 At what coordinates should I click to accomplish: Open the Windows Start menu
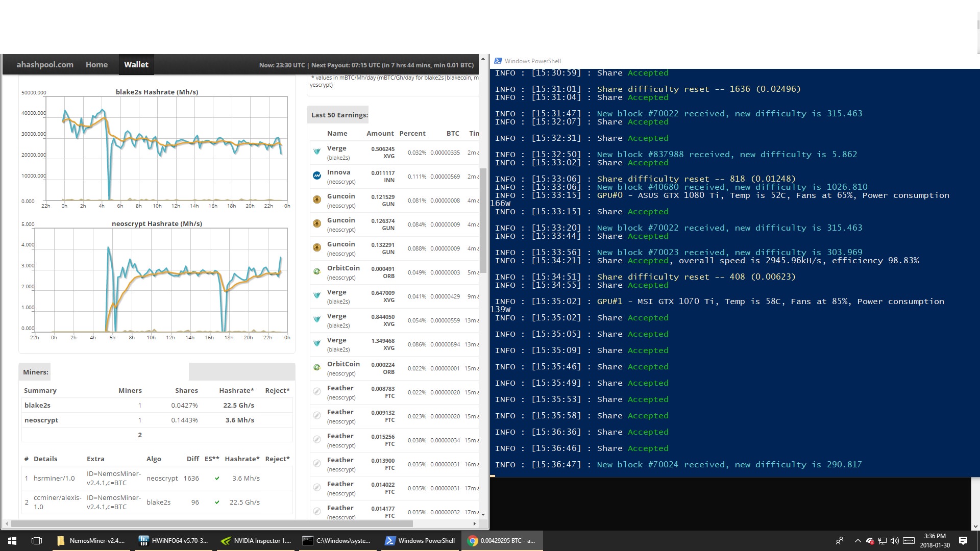[12, 541]
